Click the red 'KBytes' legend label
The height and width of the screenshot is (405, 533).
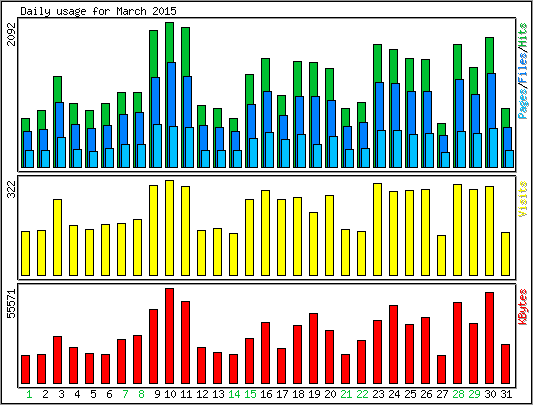[x=523, y=307]
